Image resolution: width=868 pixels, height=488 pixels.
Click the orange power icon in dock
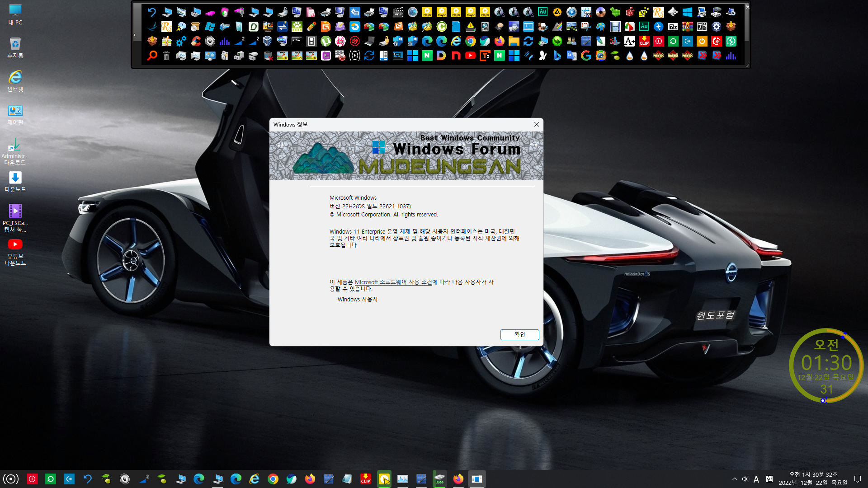click(x=702, y=41)
